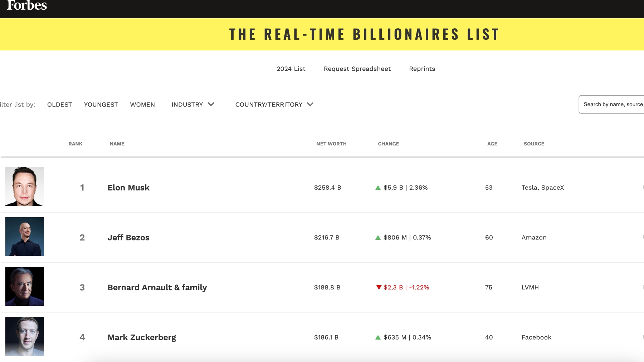Click the green increase arrow beside Musk's change
The image size is (644, 362).
(x=378, y=187)
